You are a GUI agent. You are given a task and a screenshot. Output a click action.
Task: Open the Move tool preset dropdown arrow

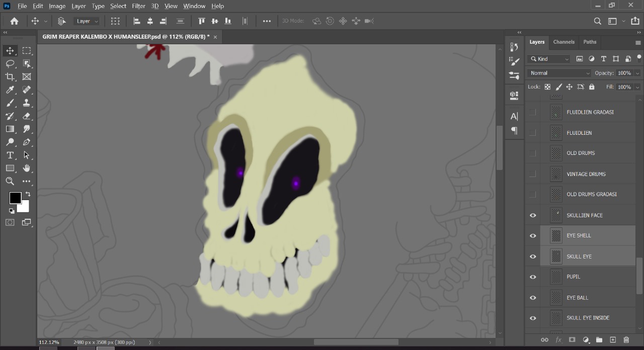tap(46, 21)
